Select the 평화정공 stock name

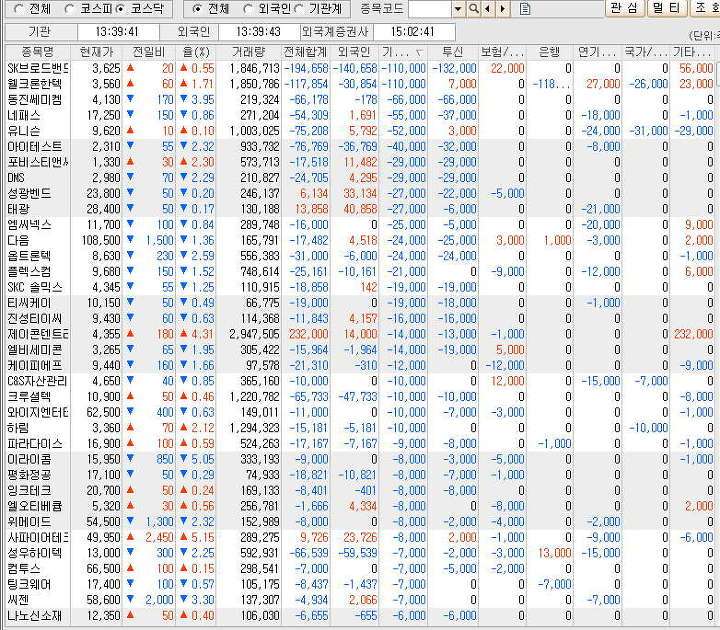point(29,475)
